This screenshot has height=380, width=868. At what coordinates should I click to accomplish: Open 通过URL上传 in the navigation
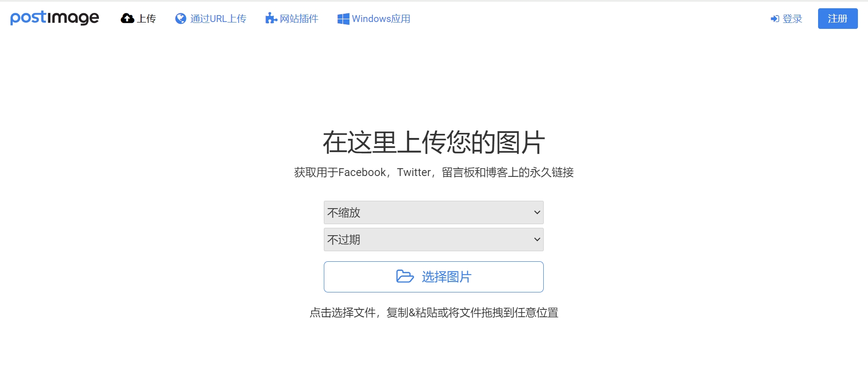(x=211, y=18)
